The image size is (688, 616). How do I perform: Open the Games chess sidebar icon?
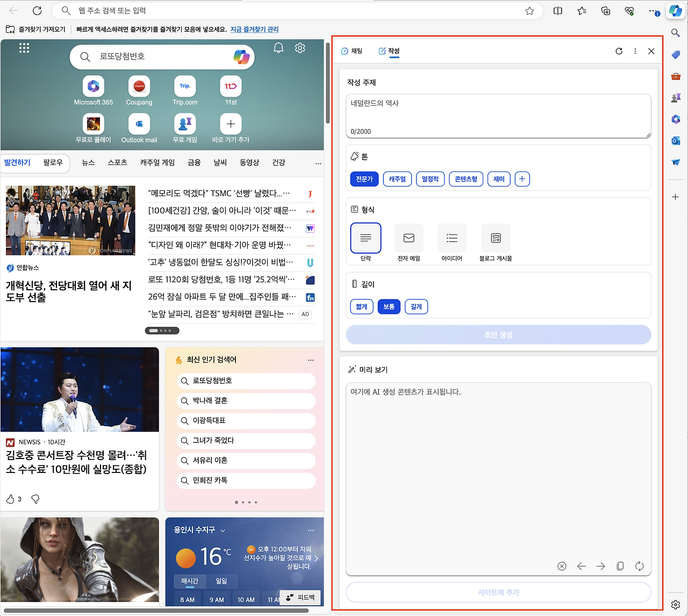tap(676, 98)
